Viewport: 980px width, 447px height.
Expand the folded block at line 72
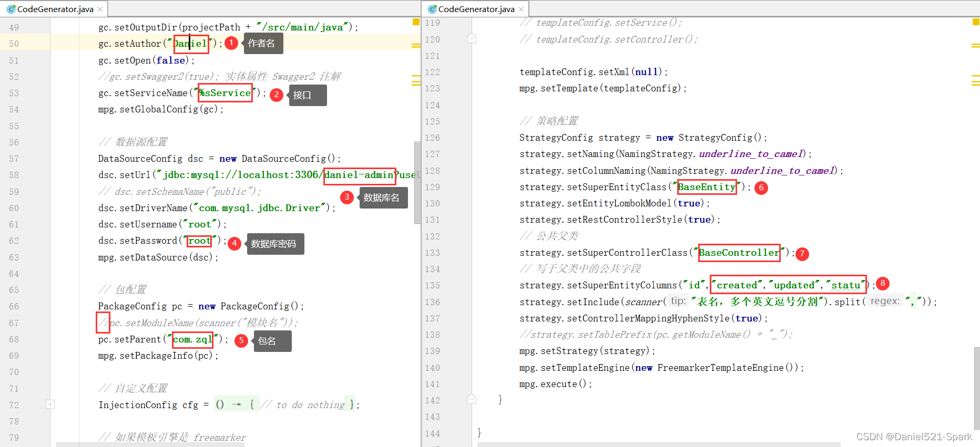50,404
